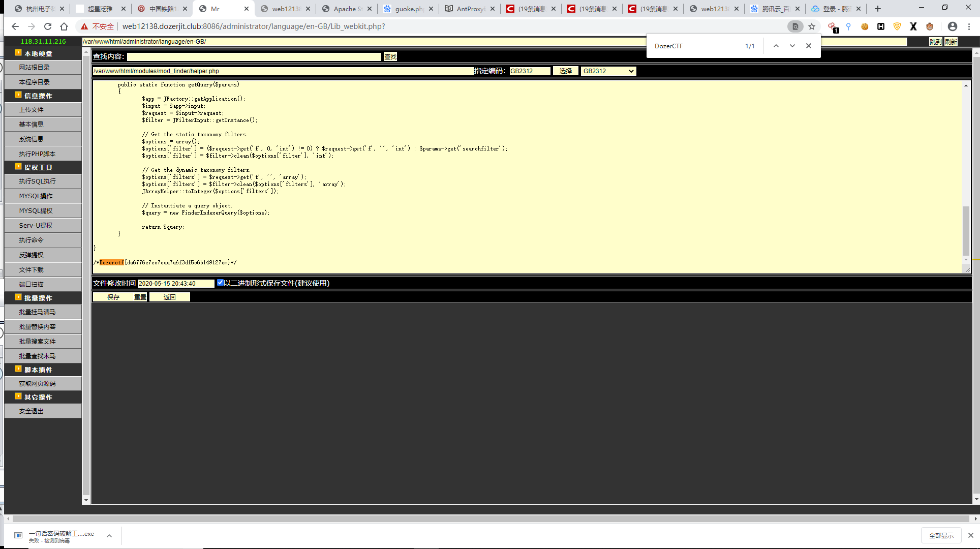
Task: Click the 查找内容 search input field
Action: 254,56
